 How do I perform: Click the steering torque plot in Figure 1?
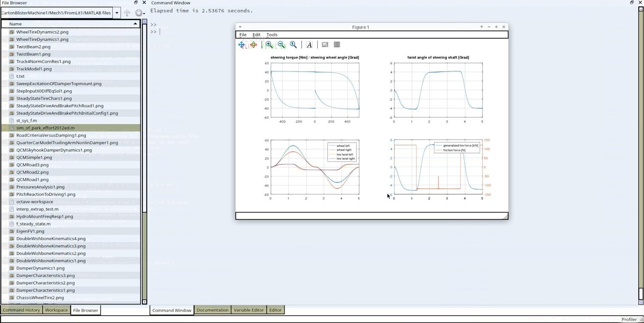point(315,90)
